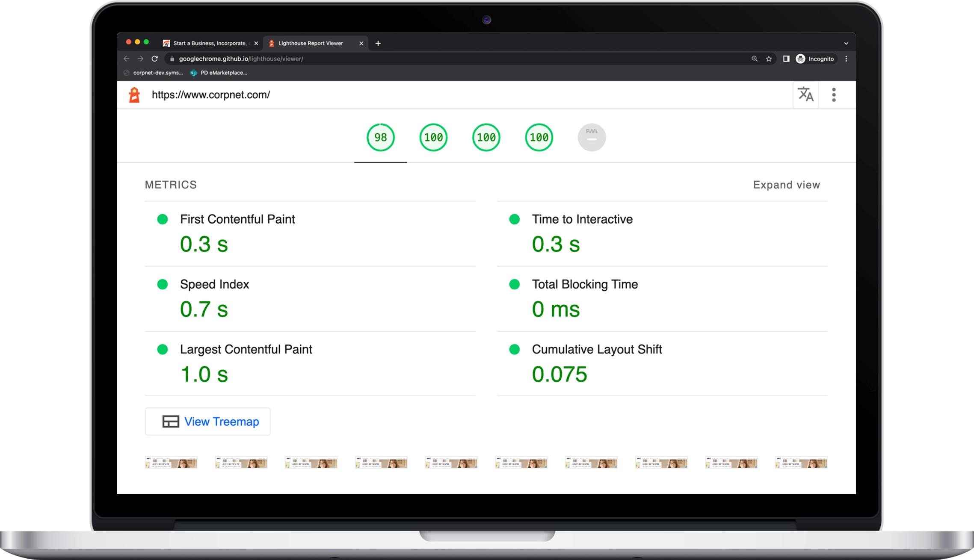Click the Lighthouse logo icon
This screenshot has width=974, height=560.
[134, 95]
